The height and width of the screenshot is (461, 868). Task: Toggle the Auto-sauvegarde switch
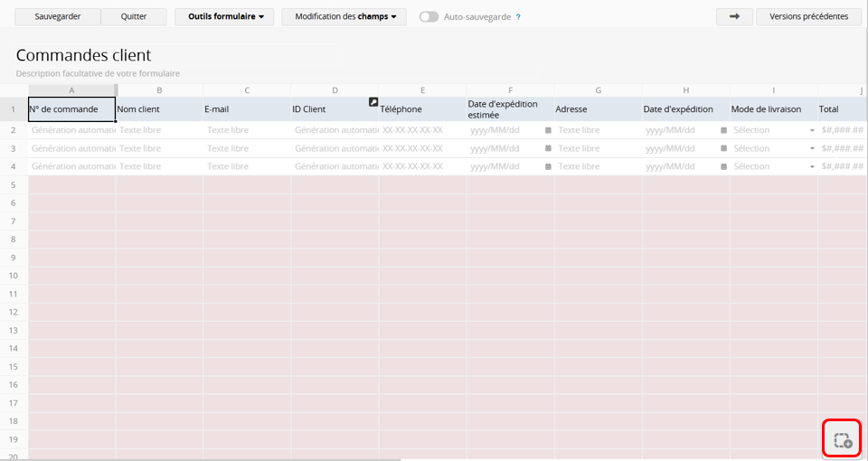point(429,17)
